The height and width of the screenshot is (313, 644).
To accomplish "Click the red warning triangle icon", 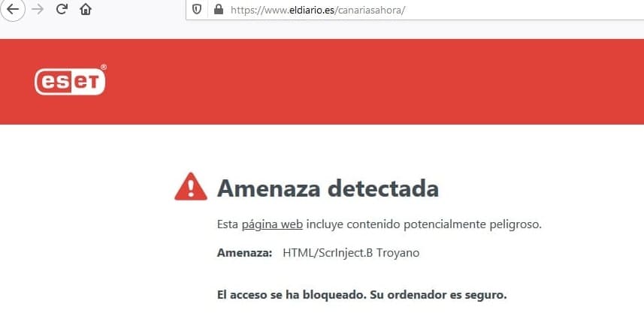I will click(x=191, y=187).
